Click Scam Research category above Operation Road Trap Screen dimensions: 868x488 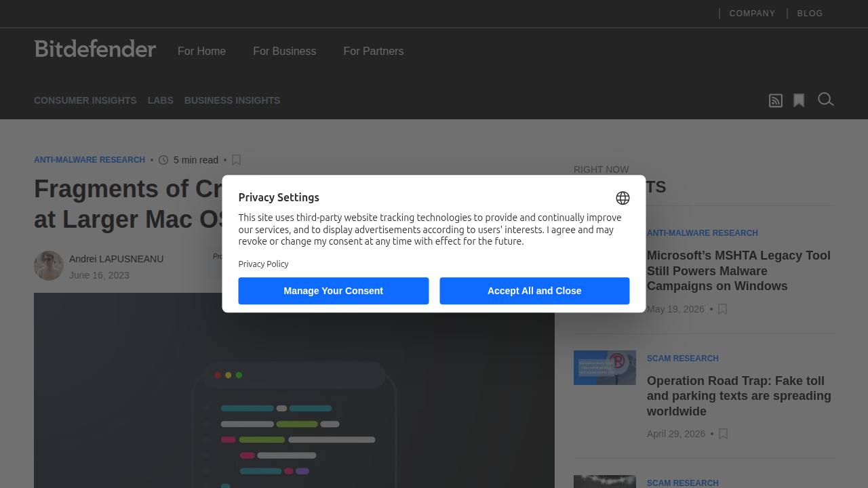point(682,359)
